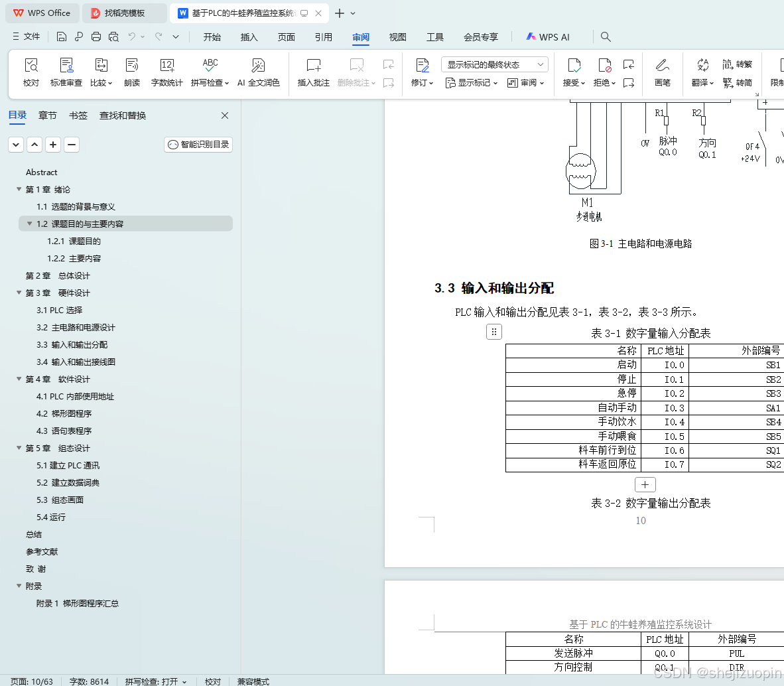Click status bar 校对 button
This screenshot has width=784, height=686.
pyautogui.click(x=212, y=681)
